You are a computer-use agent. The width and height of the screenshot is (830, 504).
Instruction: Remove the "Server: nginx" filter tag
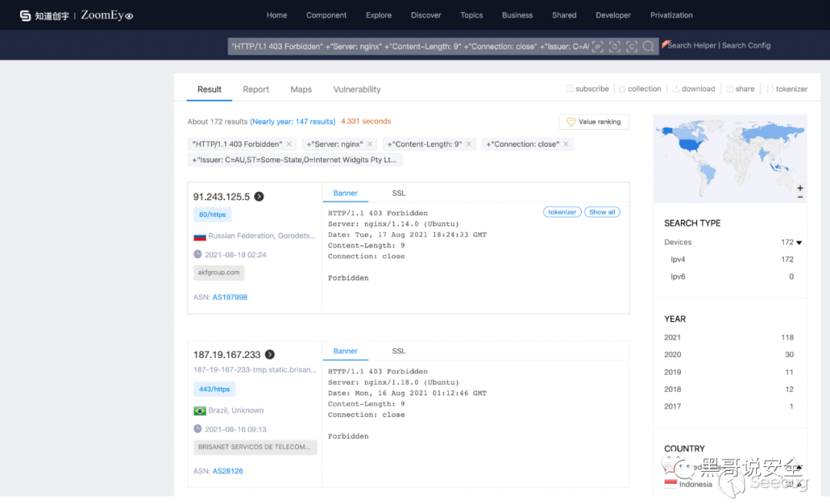[x=370, y=144]
